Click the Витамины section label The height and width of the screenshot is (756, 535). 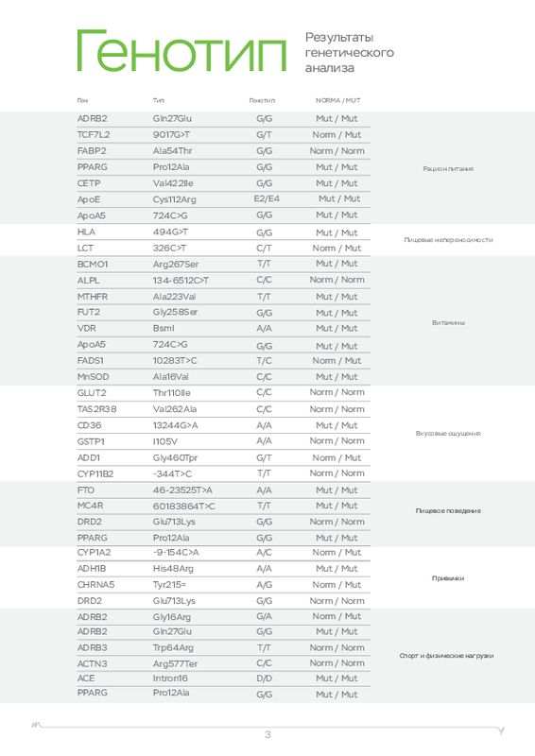tap(448, 322)
